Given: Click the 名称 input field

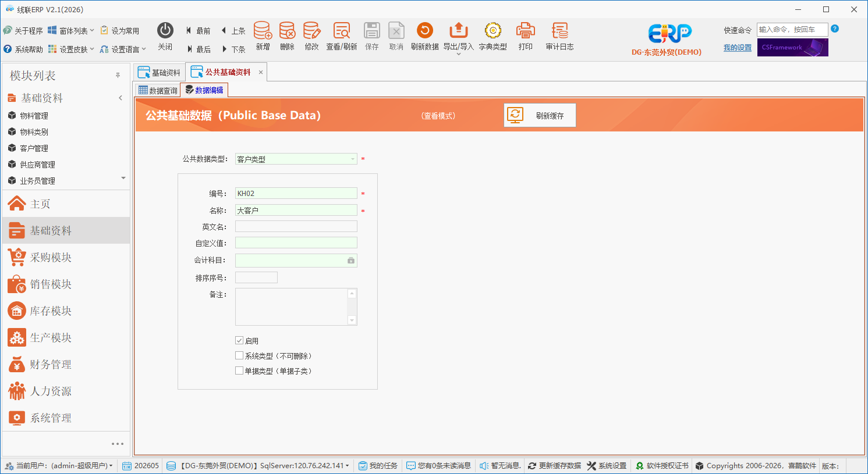Looking at the screenshot, I should tap(296, 210).
